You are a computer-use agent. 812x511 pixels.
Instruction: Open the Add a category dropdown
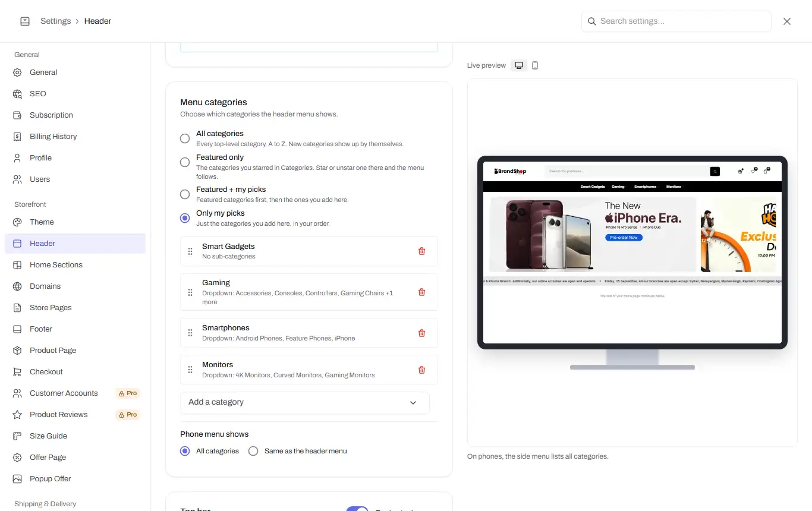(304, 402)
